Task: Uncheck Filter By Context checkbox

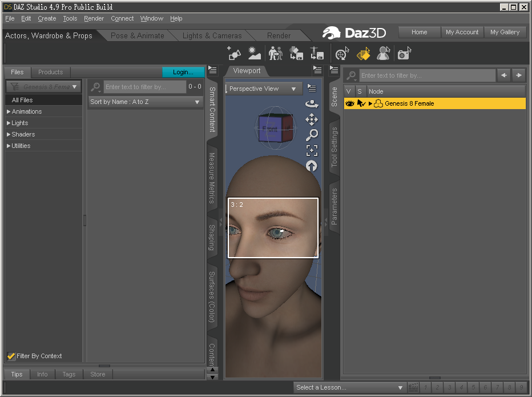Action: (11, 356)
